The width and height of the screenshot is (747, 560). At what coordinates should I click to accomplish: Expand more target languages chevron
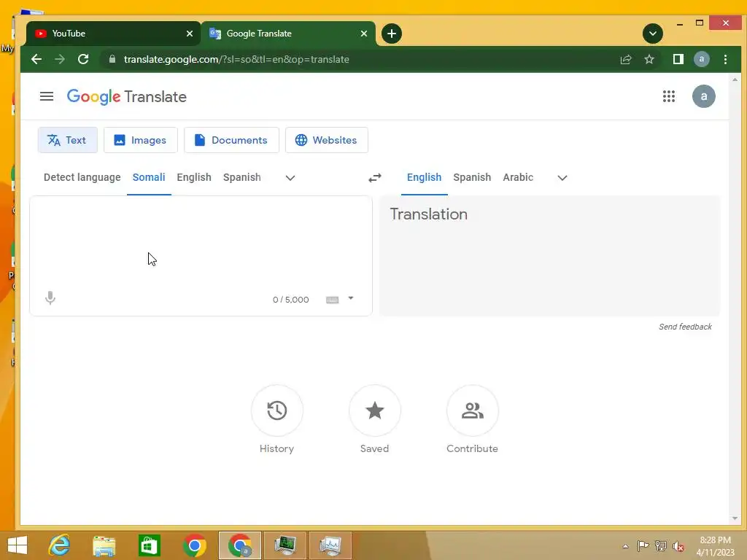pos(562,178)
